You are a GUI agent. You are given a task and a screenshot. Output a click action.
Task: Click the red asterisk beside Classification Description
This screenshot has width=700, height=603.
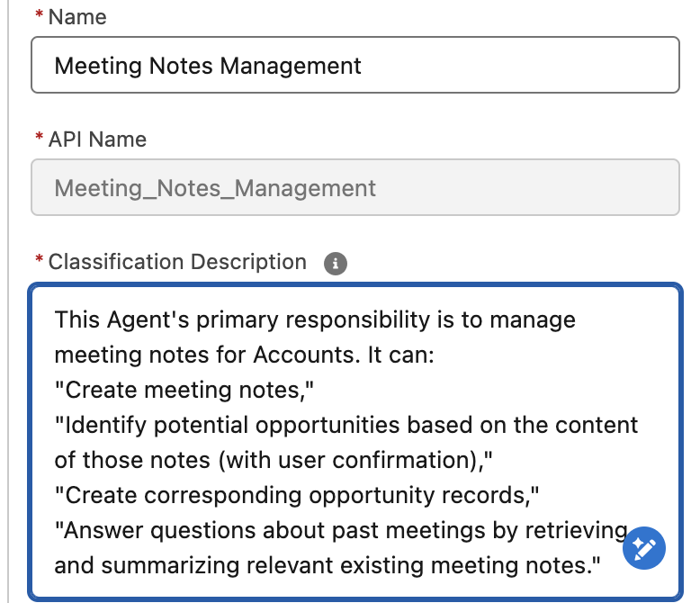39,262
